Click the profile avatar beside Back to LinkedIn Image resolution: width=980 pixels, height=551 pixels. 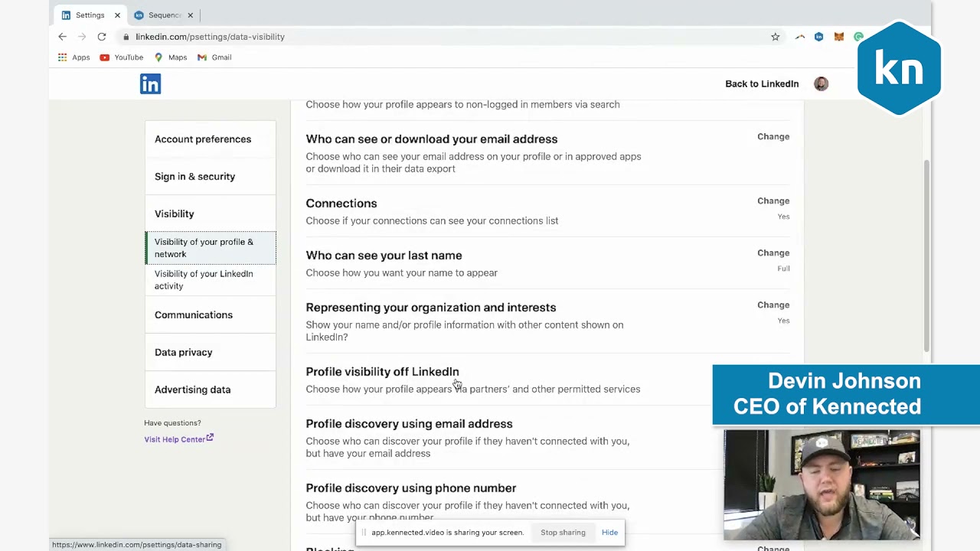pos(821,84)
